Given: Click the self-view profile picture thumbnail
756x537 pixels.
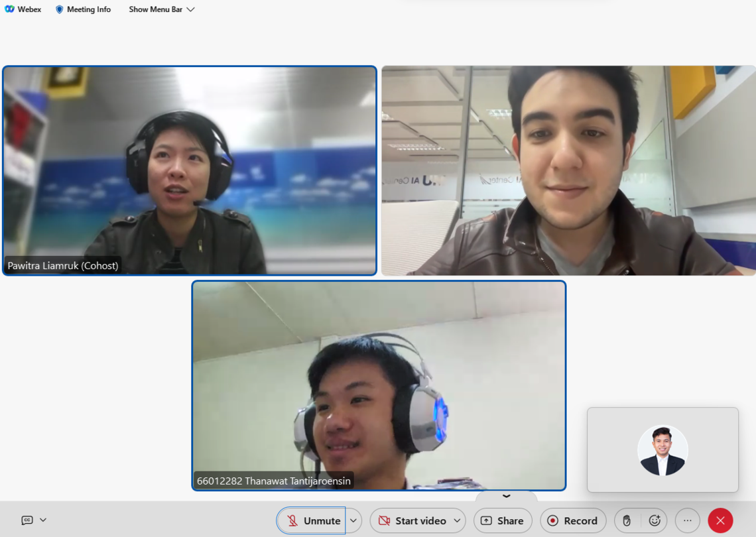Looking at the screenshot, I should (x=662, y=450).
